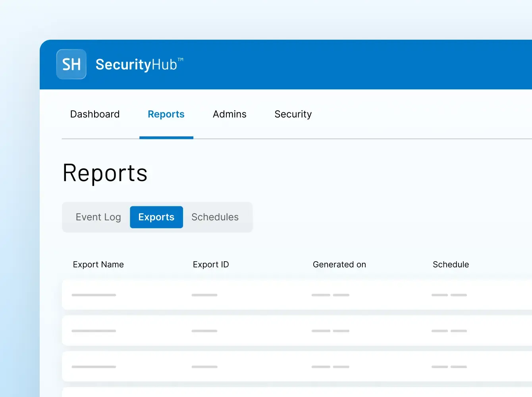Sort by the Export Name column
The width and height of the screenshot is (532, 397).
[x=98, y=264]
